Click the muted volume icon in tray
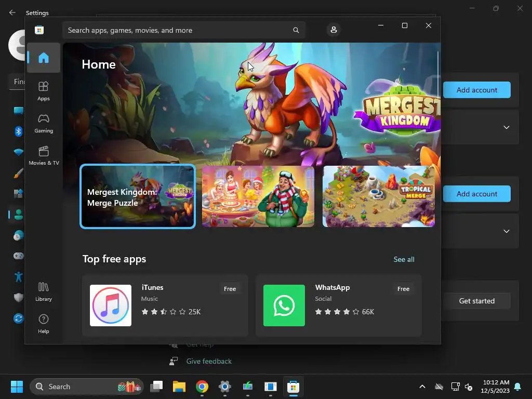 click(x=469, y=387)
